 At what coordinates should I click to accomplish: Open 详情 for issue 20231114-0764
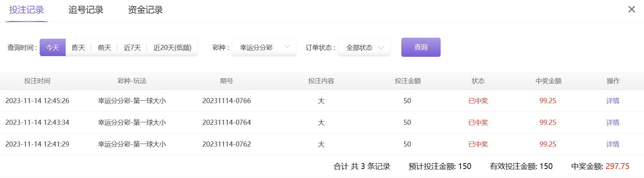pyautogui.click(x=613, y=123)
